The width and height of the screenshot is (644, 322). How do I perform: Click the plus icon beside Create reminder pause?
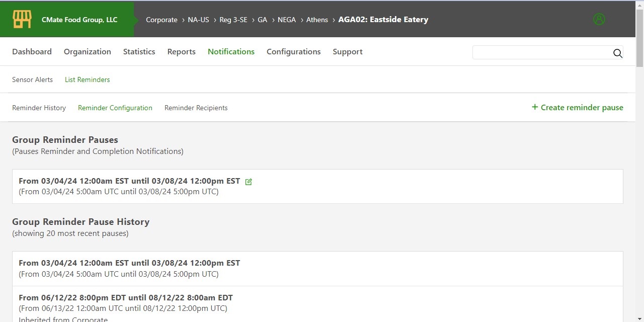coord(534,107)
